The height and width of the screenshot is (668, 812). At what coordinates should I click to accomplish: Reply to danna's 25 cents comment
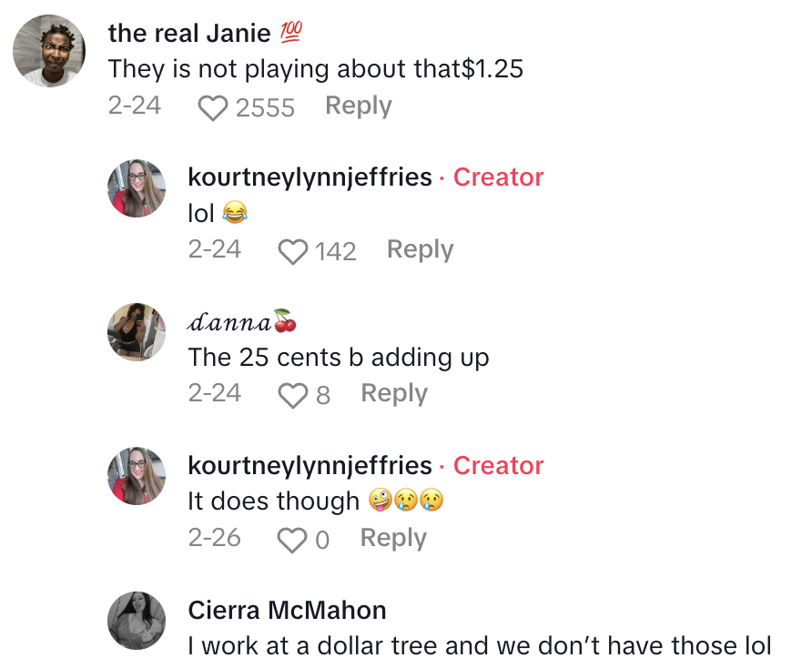pyautogui.click(x=394, y=393)
